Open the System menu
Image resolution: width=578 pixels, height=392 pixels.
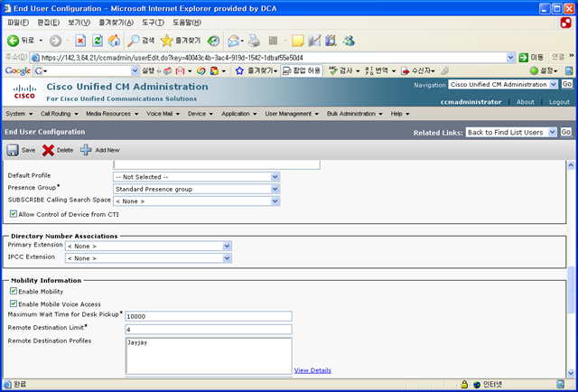click(19, 114)
